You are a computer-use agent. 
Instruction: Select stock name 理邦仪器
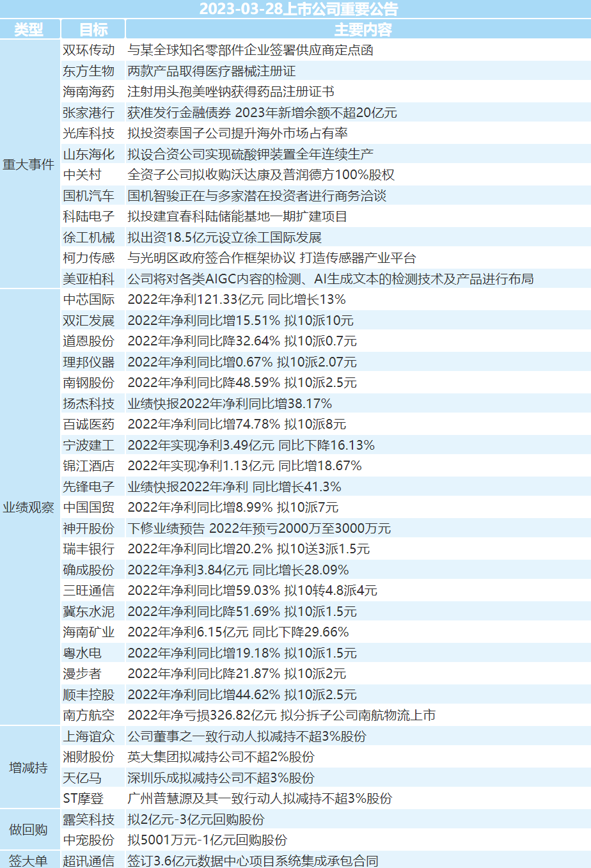[89, 362]
